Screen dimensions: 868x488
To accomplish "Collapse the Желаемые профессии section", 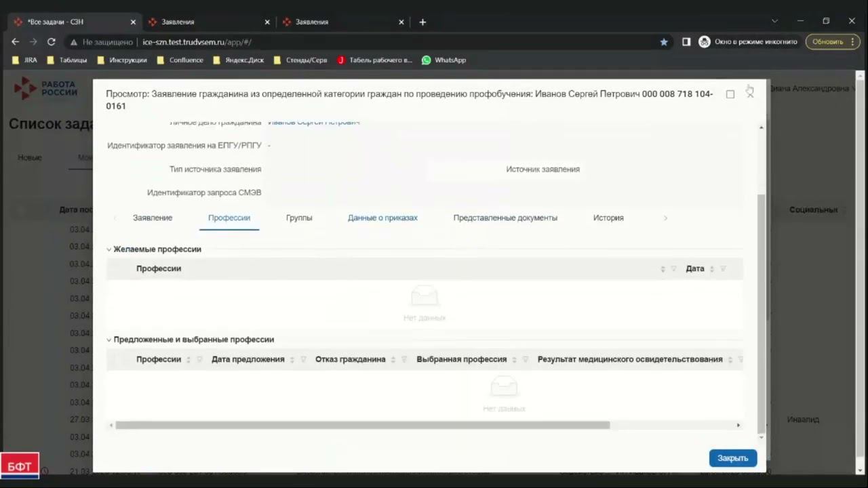I will coord(109,249).
